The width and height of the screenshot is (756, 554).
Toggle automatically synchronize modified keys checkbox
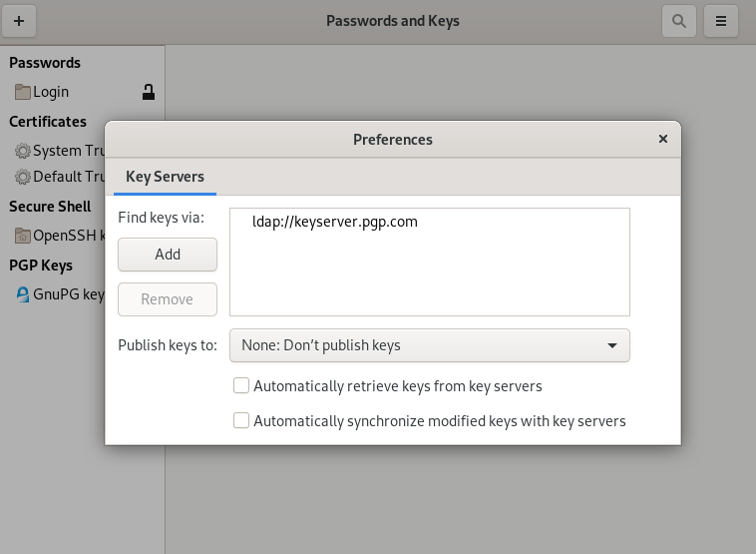(240, 420)
